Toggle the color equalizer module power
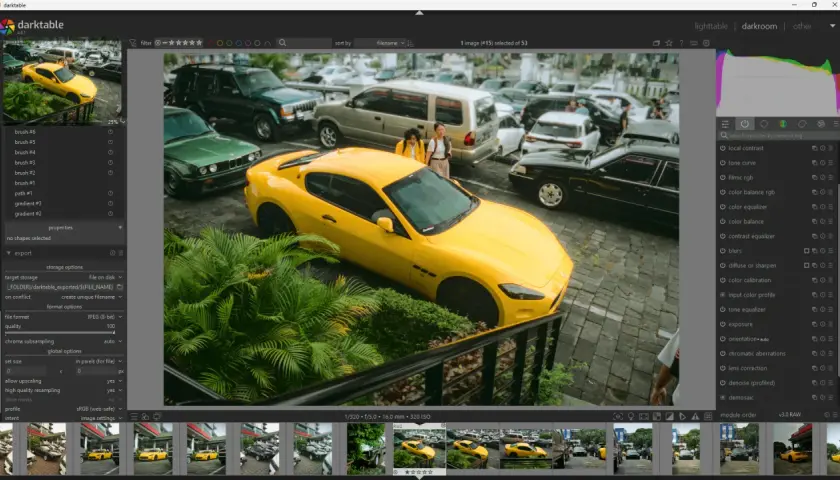 [x=722, y=207]
